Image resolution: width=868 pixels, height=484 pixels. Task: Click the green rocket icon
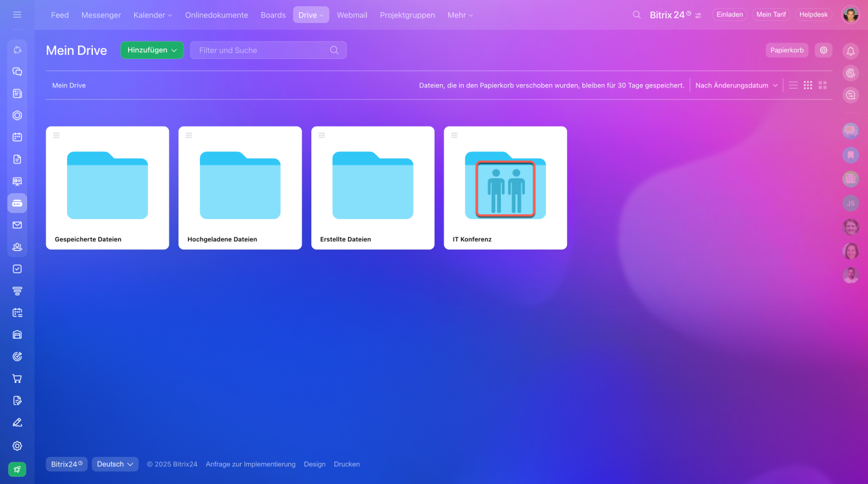tap(17, 469)
